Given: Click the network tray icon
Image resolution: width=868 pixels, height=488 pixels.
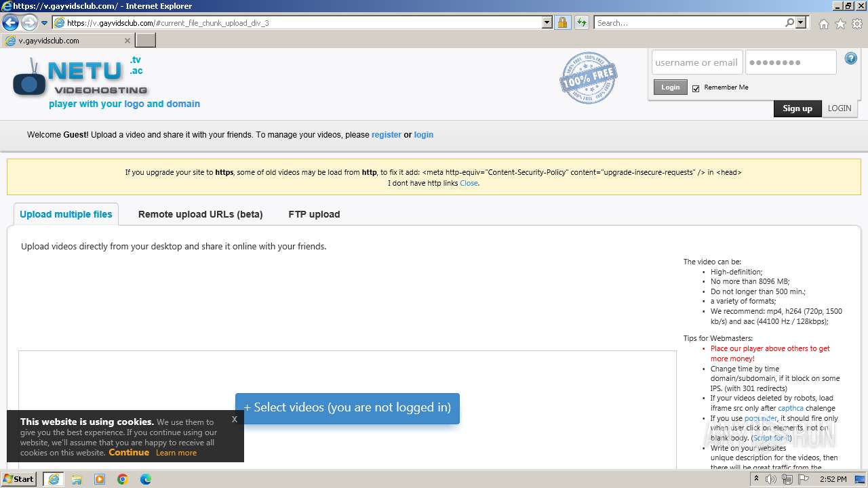Looking at the screenshot, I should pyautogui.click(x=787, y=479).
